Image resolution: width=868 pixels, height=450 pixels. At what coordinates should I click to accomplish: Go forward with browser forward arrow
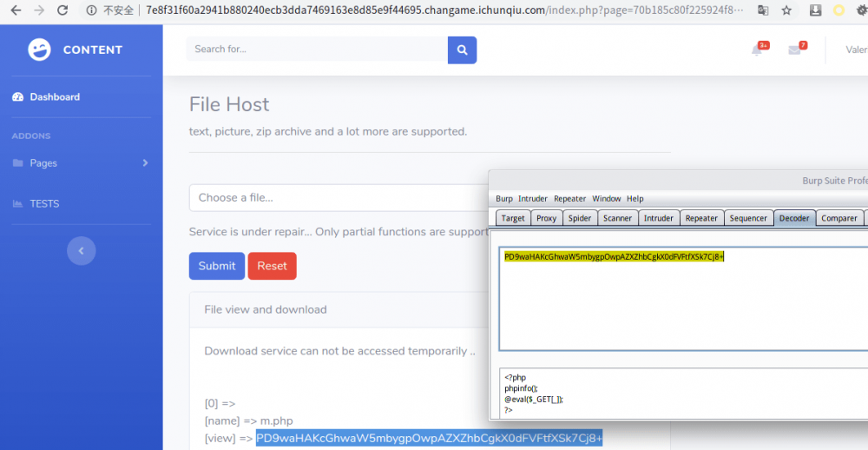tap(39, 10)
